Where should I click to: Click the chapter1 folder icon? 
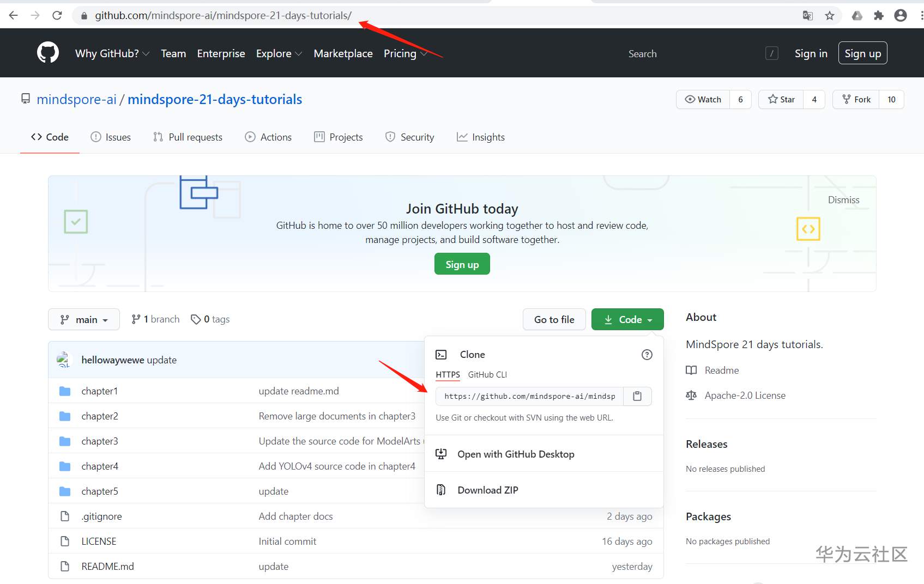click(x=65, y=391)
